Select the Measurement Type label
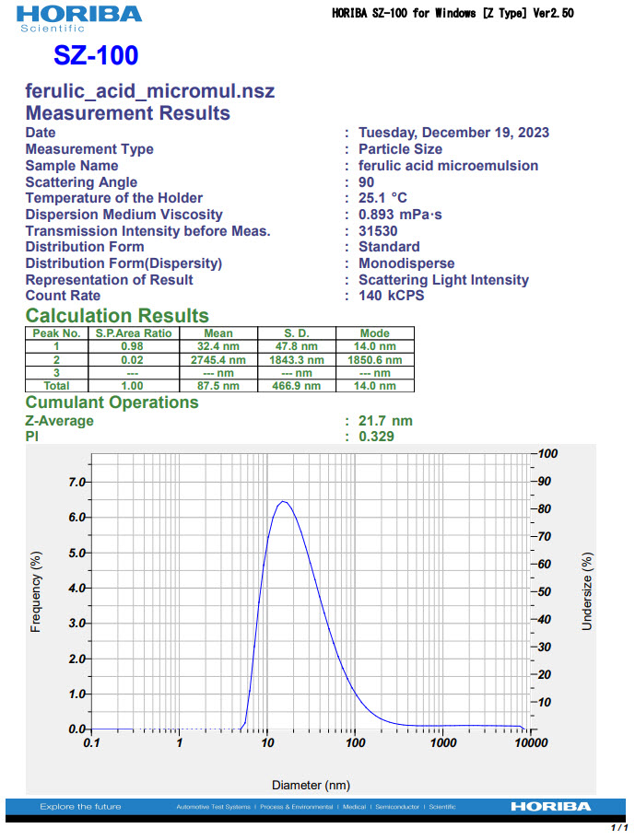This screenshot has height=840, width=635. coord(89,149)
